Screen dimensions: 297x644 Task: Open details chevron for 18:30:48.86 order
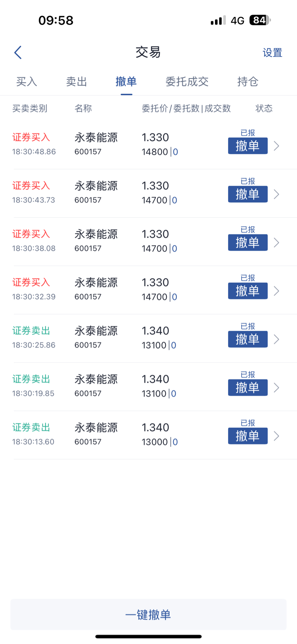point(277,146)
